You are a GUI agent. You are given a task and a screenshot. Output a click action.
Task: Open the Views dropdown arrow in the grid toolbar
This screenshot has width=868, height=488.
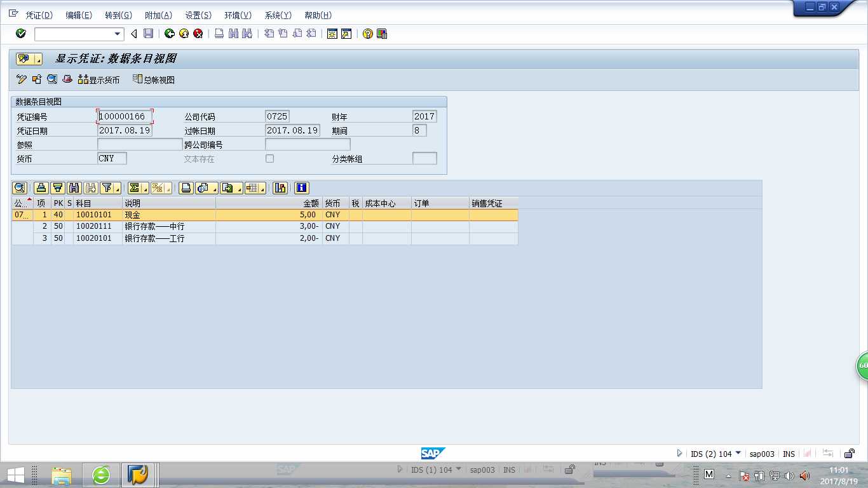point(214,188)
